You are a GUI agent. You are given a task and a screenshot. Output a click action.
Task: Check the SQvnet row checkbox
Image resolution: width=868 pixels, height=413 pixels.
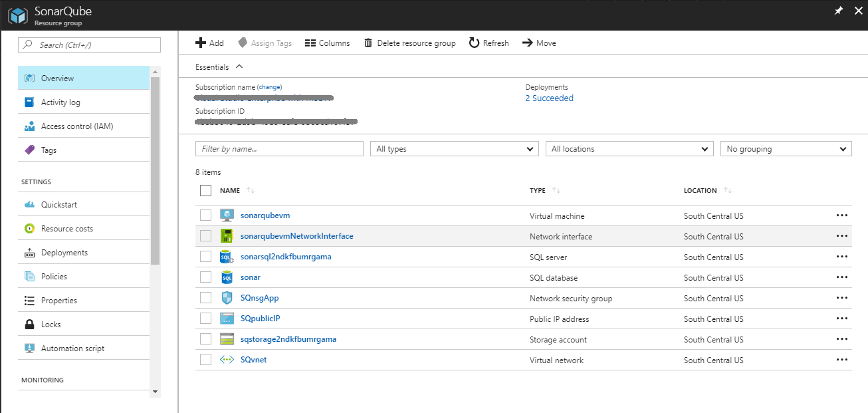click(x=205, y=360)
